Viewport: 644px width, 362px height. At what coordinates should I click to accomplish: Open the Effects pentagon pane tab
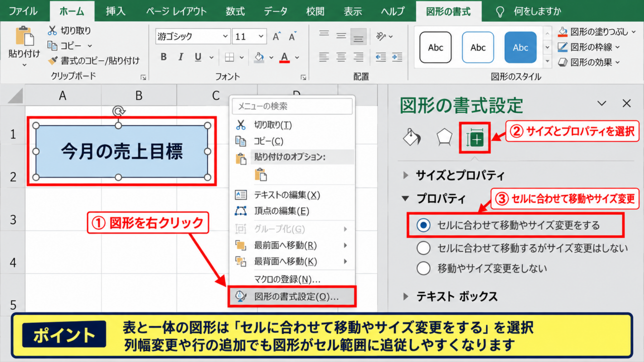444,137
